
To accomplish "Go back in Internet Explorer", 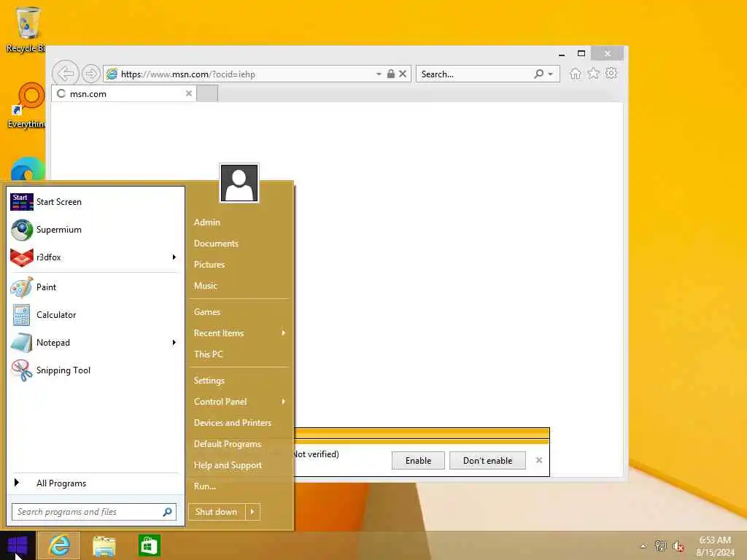I will click(x=65, y=74).
